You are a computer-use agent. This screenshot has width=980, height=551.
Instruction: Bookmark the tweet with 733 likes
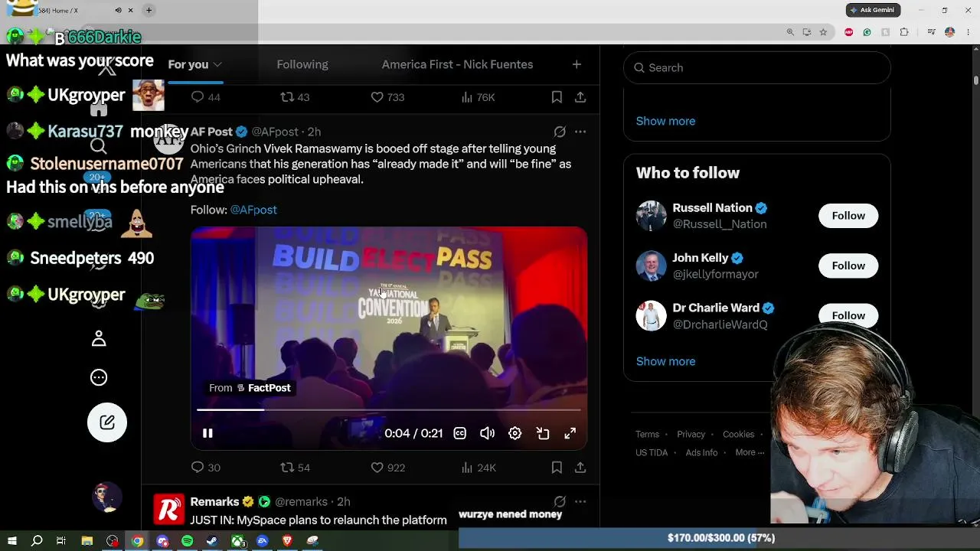click(557, 97)
